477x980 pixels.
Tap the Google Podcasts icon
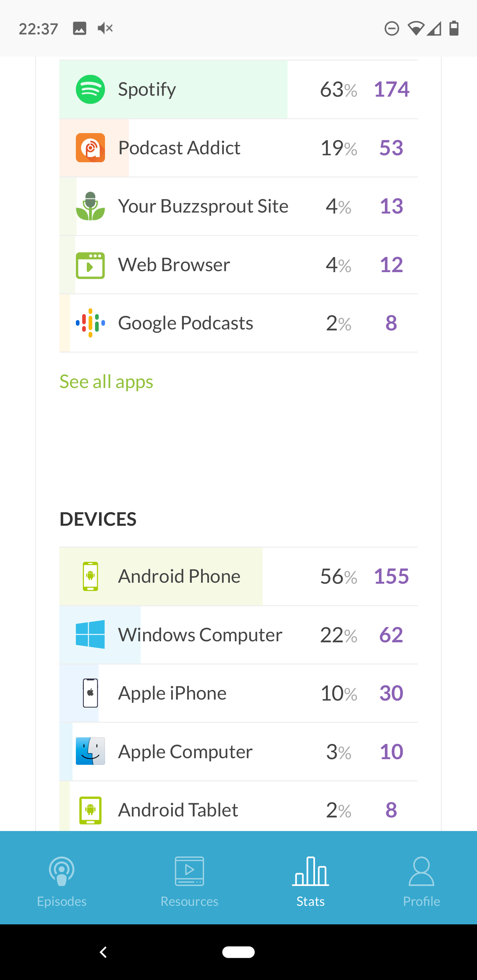coord(90,323)
